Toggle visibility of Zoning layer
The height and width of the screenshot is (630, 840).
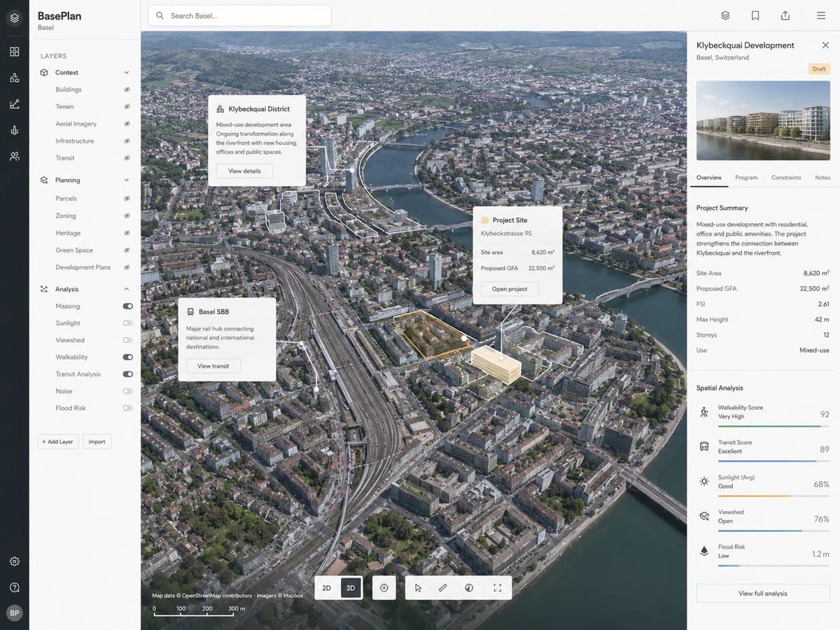(127, 216)
